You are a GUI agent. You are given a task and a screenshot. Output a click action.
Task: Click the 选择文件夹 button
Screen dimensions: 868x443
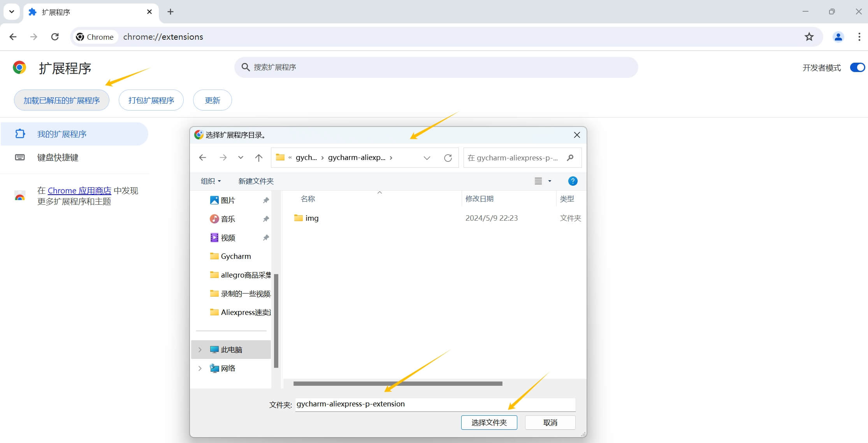(x=489, y=422)
